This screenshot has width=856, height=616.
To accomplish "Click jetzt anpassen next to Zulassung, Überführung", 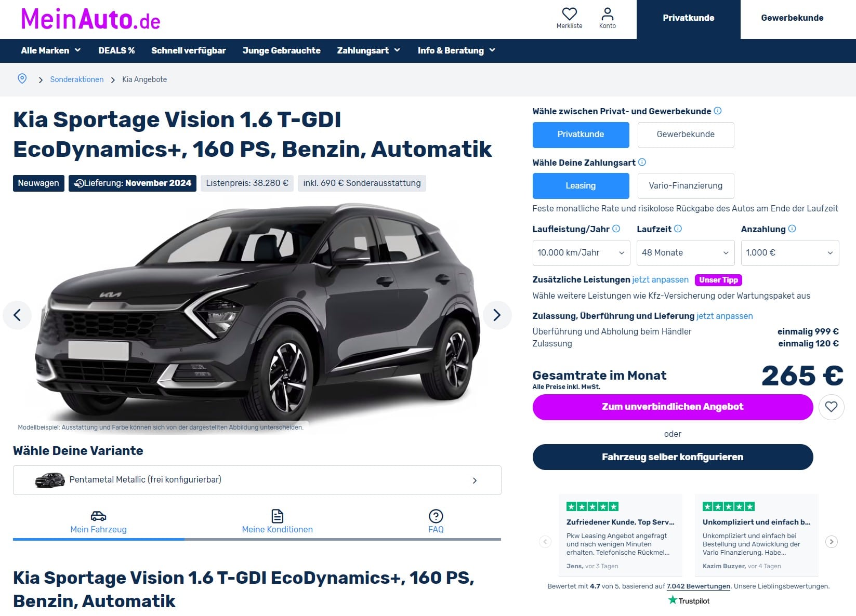I will coord(725,316).
